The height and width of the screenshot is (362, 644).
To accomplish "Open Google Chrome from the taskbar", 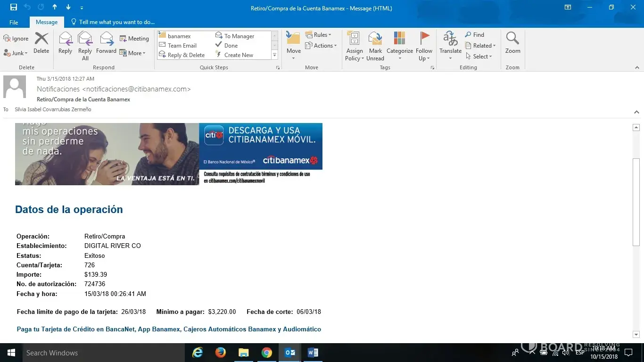I will coord(267,353).
